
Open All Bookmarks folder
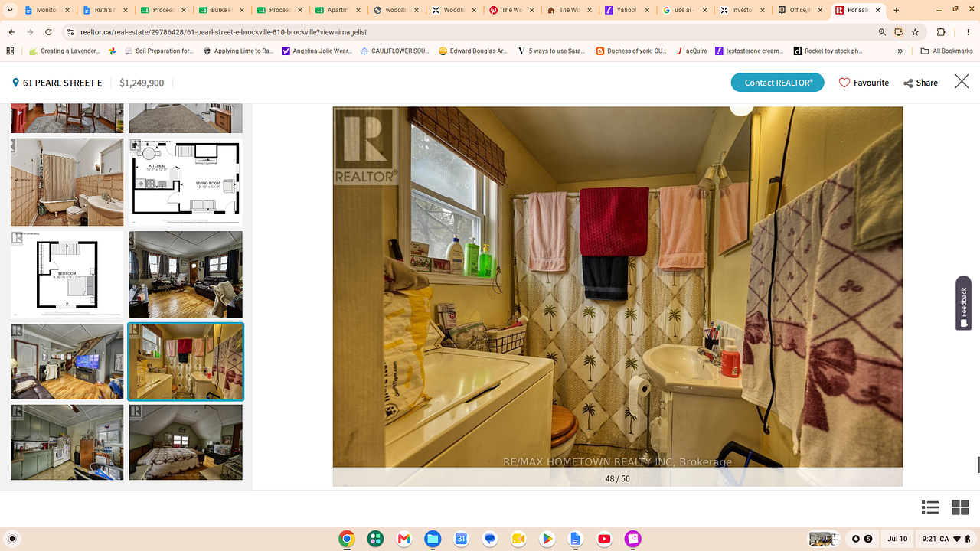(946, 51)
